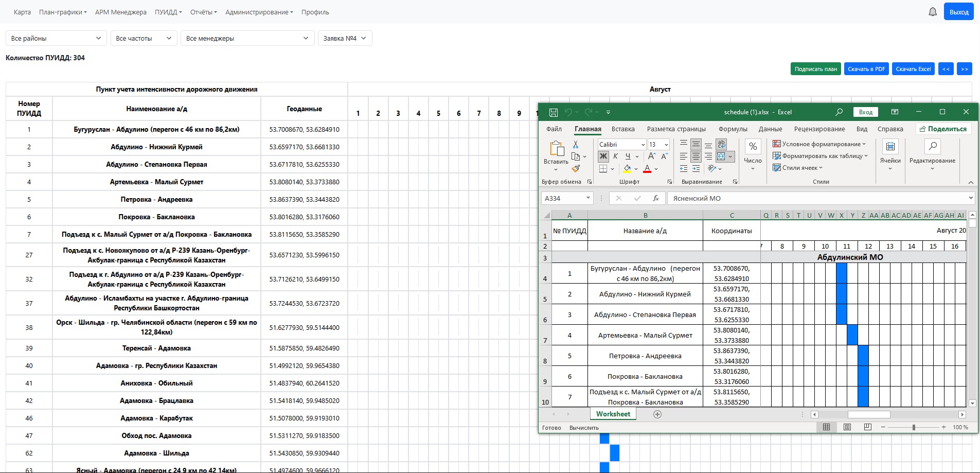The image size is (980, 473).
Task: Open the 'Заявка №4' dropdown
Action: click(345, 38)
